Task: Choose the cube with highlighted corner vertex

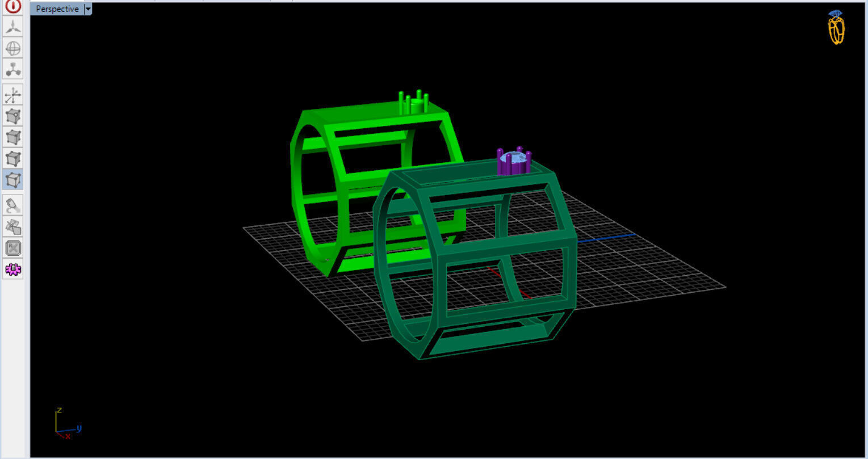Action: click(x=13, y=116)
